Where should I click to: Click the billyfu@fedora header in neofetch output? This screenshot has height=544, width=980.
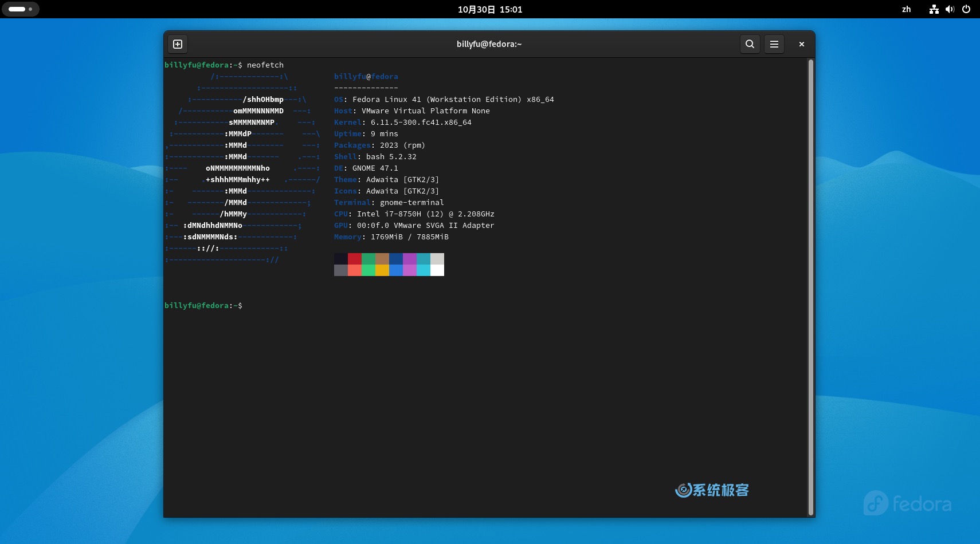pos(366,77)
